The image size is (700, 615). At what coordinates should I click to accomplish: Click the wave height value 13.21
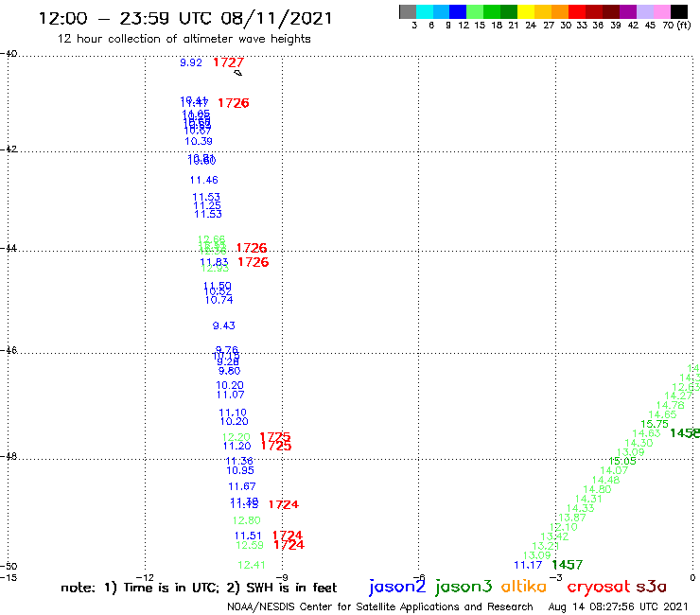click(x=546, y=546)
